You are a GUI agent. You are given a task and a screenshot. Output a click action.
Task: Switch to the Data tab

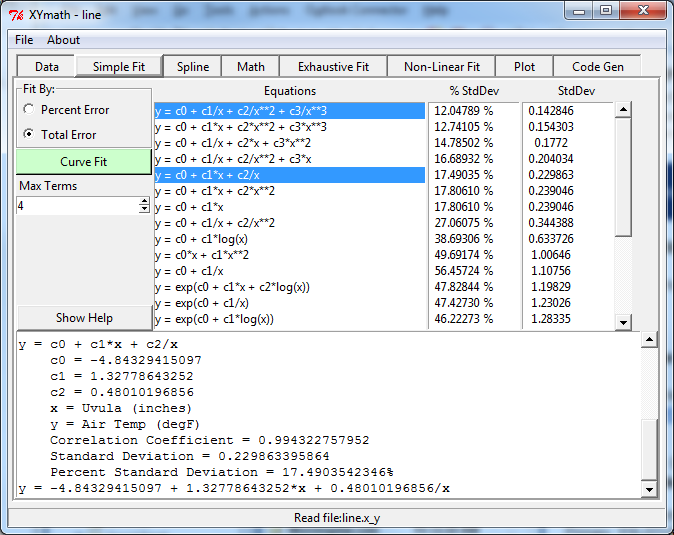point(47,67)
